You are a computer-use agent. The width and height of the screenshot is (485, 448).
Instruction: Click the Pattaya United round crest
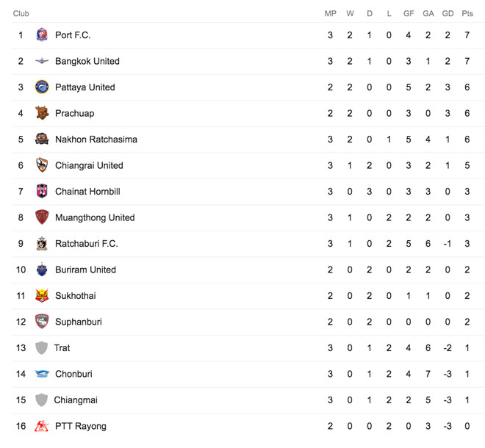click(x=42, y=87)
